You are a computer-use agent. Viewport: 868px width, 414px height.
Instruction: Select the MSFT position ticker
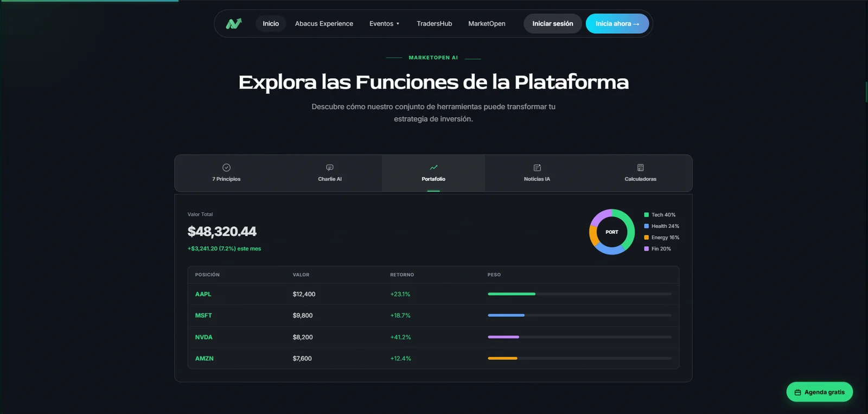click(x=203, y=315)
